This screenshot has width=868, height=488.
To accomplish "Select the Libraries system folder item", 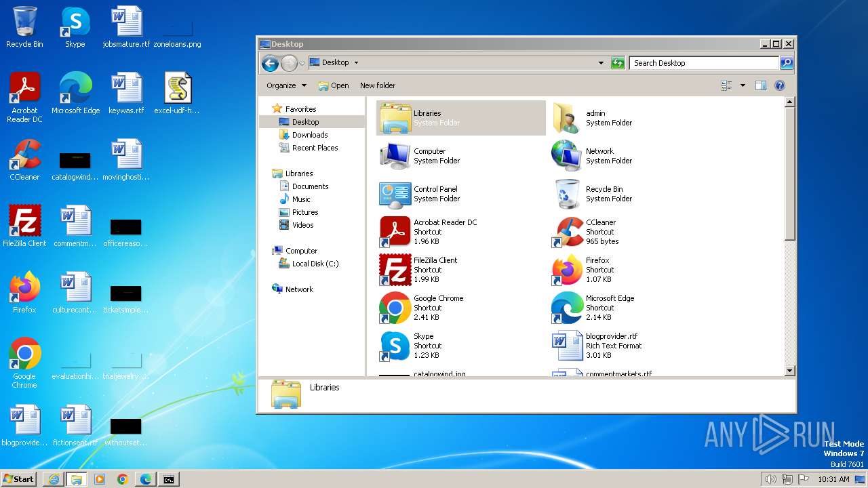I will click(x=461, y=118).
